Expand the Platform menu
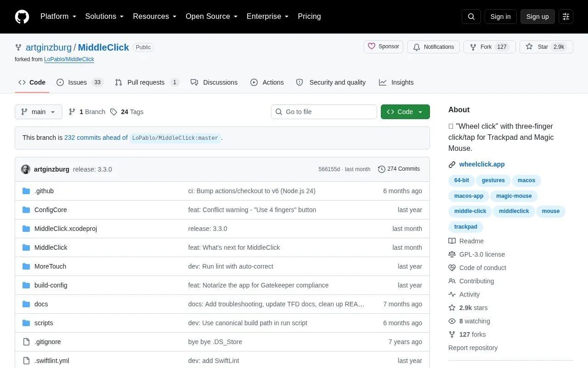 coord(58,17)
